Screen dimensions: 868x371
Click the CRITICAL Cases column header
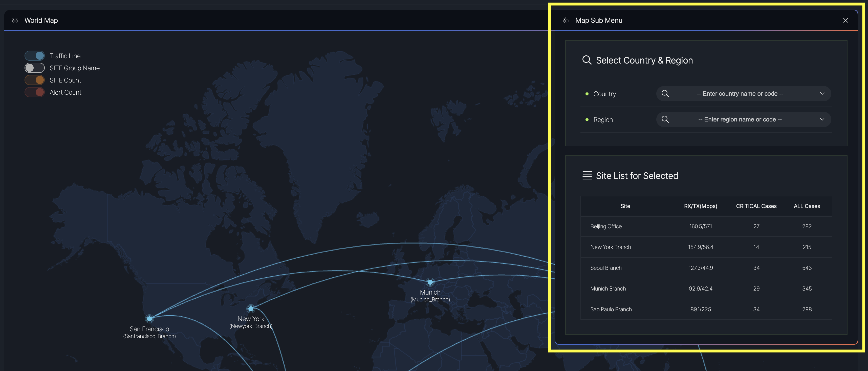(x=756, y=206)
